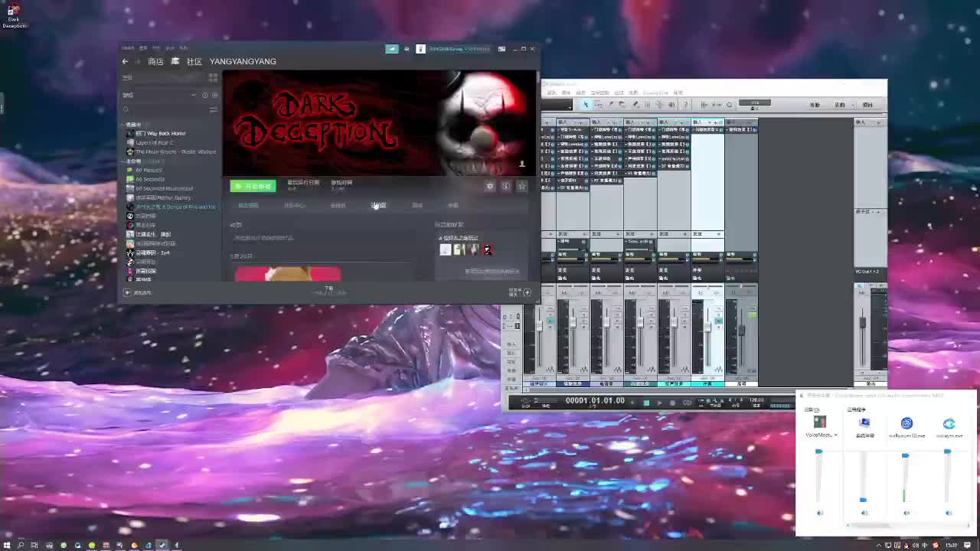Click the transport time display 00001.01.01.00
This screenshot has height=551, width=980.
[x=595, y=401]
